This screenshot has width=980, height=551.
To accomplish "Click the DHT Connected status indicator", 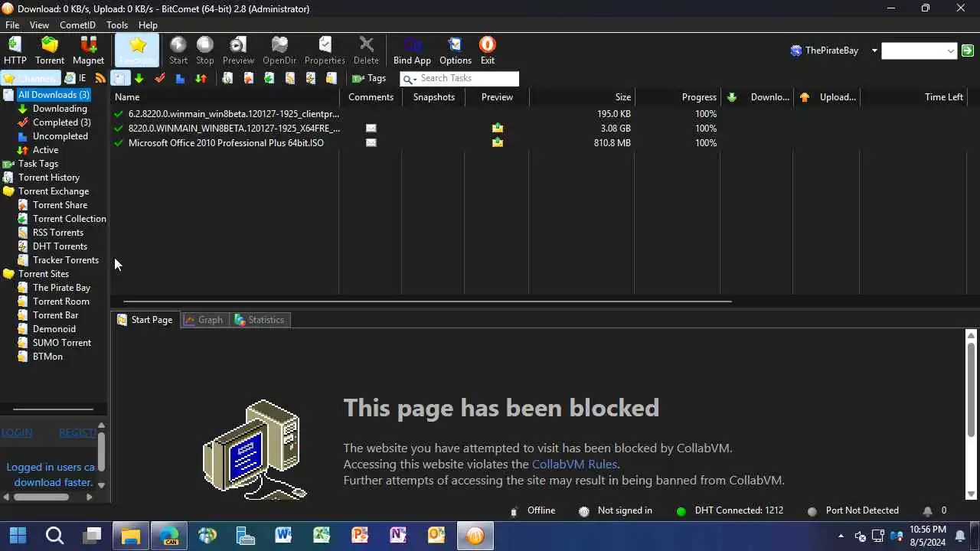I will pyautogui.click(x=730, y=510).
